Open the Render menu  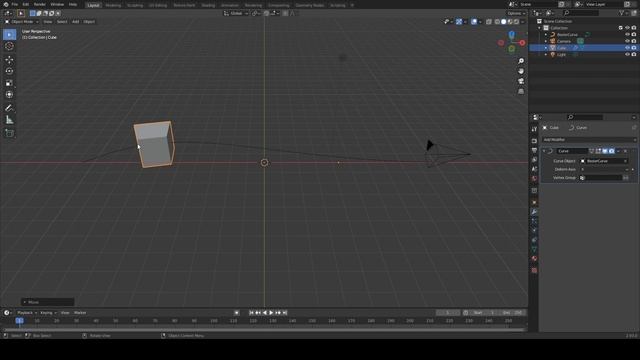click(x=40, y=4)
